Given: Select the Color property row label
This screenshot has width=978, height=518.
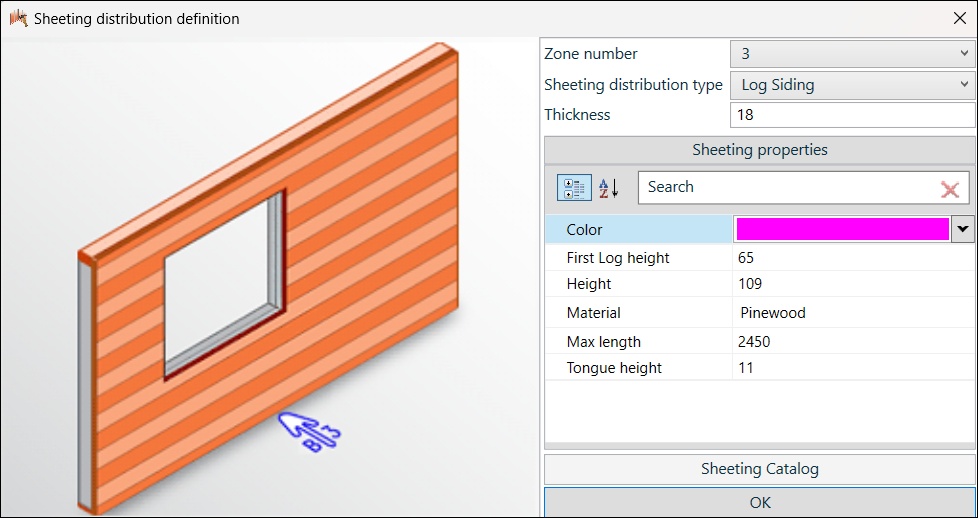Looking at the screenshot, I should (584, 230).
